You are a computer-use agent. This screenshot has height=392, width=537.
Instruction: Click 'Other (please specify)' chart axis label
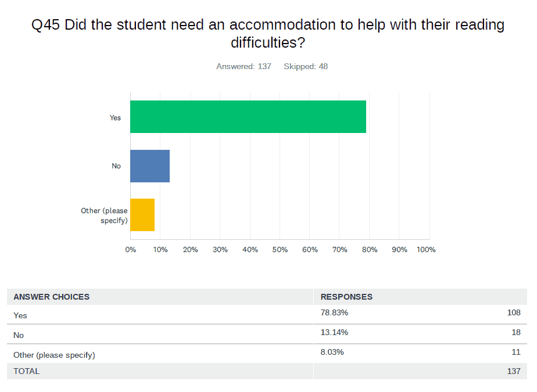[105, 215]
